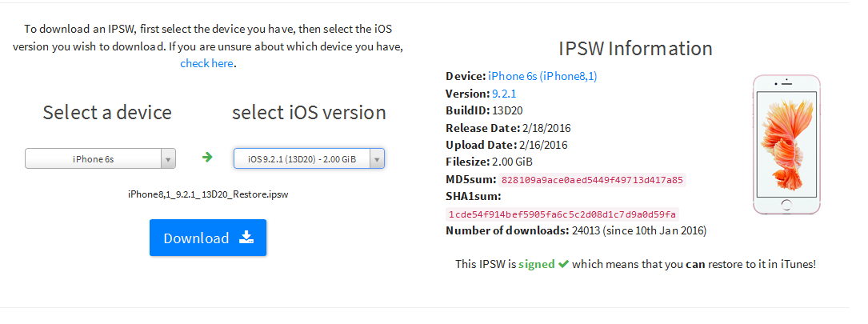This screenshot has width=868, height=324.
Task: Select the SHA1sum hash value
Action: pos(562,214)
